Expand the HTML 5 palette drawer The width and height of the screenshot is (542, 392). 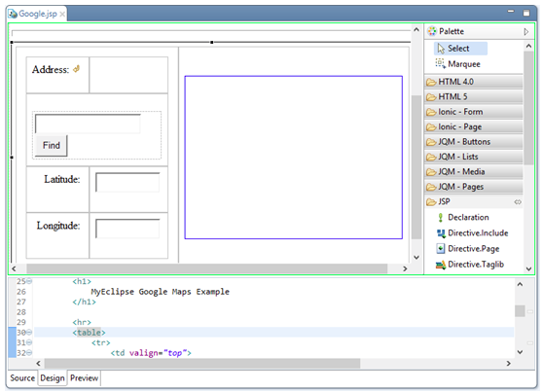click(x=474, y=97)
